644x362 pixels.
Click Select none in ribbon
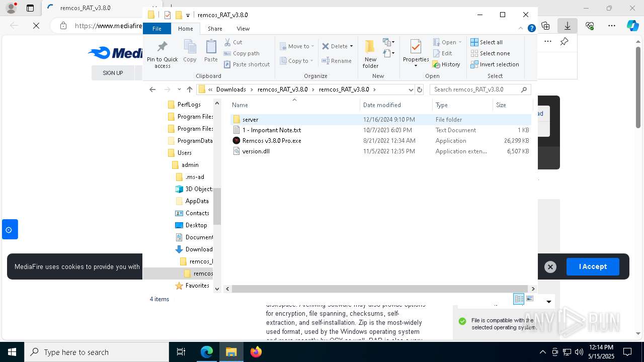[490, 53]
